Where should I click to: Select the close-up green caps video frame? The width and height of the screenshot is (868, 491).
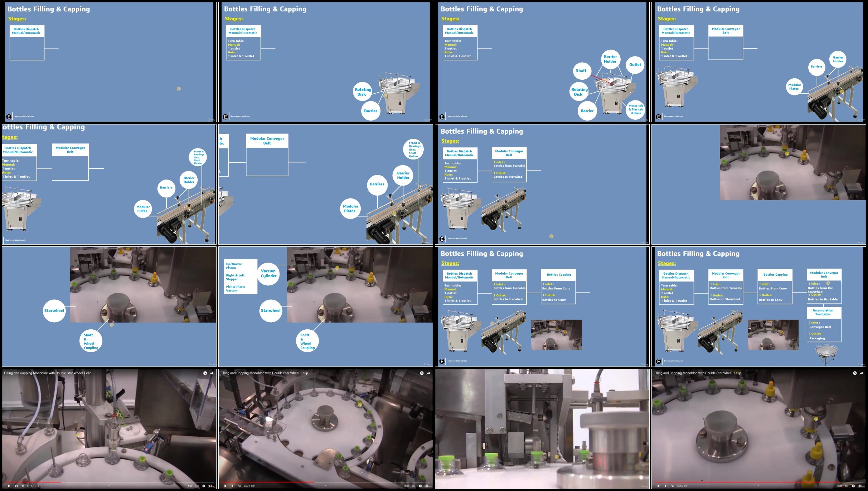pyautogui.click(x=542, y=429)
